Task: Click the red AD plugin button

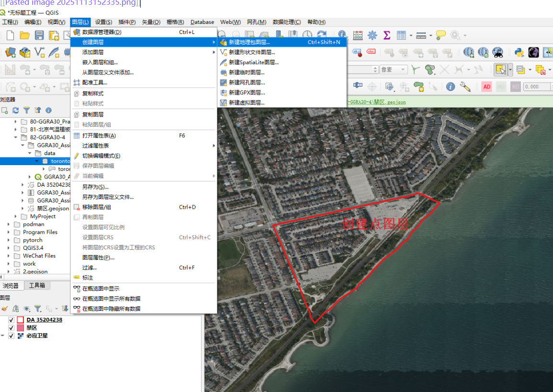Action: [x=487, y=87]
